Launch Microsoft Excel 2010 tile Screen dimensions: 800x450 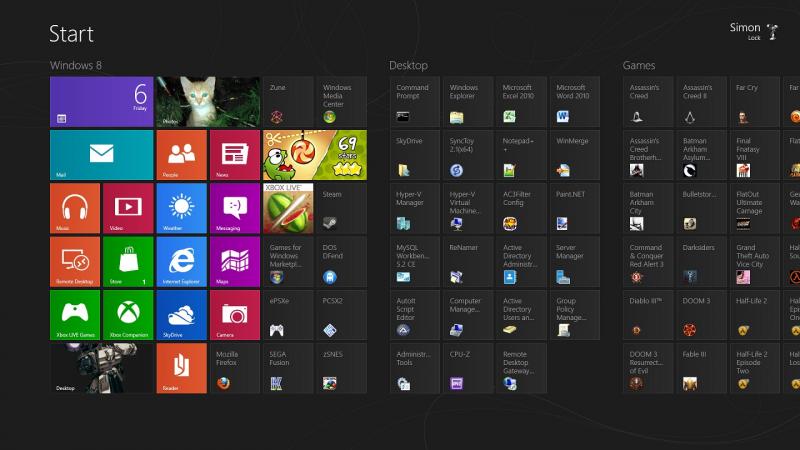point(521,102)
